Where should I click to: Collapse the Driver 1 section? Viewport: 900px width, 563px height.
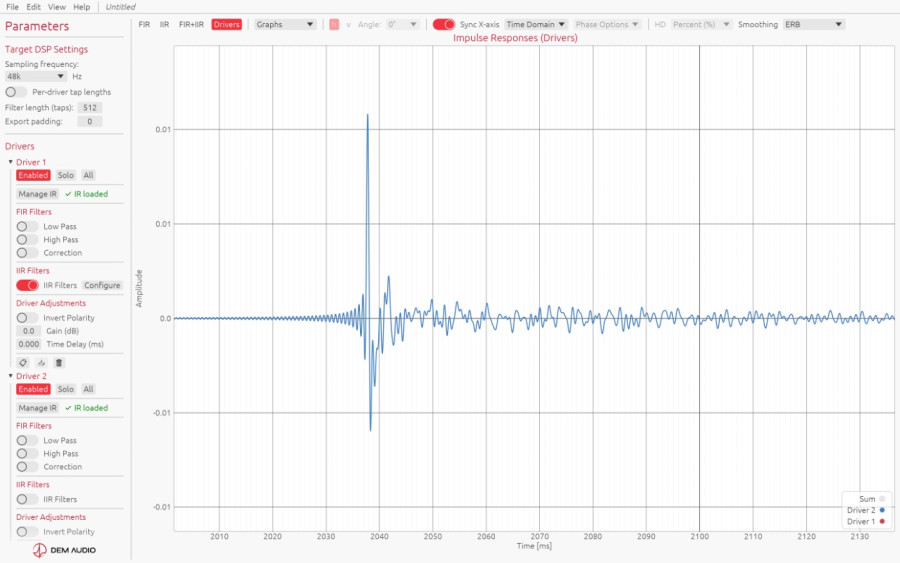(x=10, y=162)
